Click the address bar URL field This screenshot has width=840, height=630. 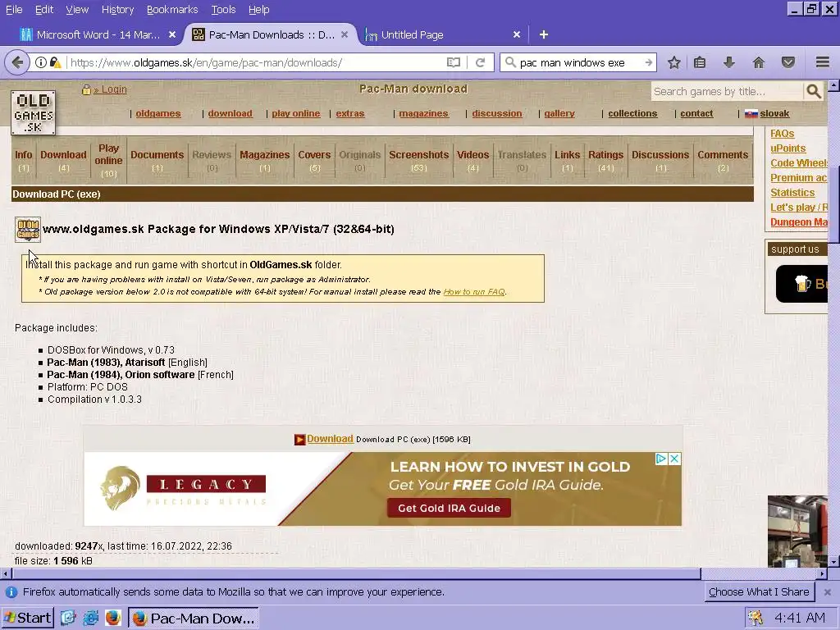(257, 62)
